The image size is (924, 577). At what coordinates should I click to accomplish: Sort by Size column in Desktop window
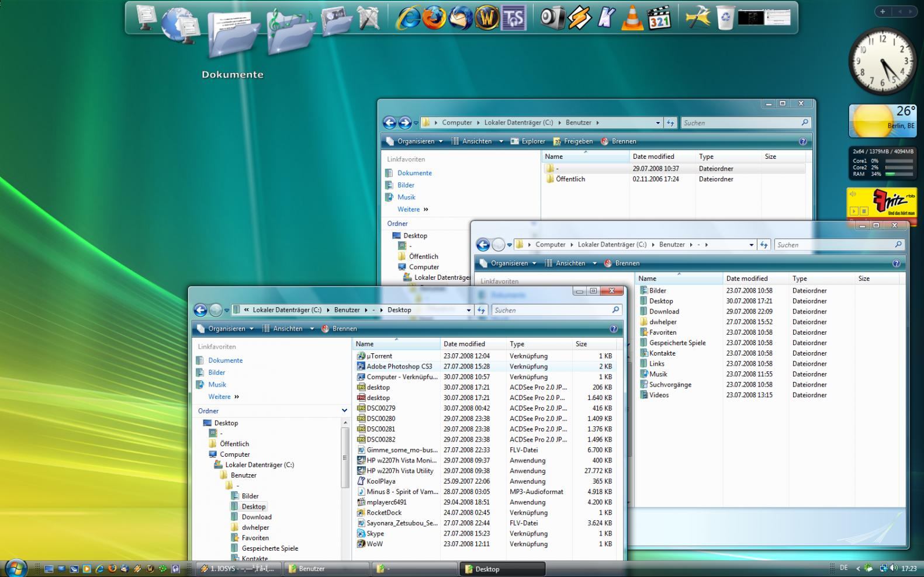pyautogui.click(x=593, y=344)
